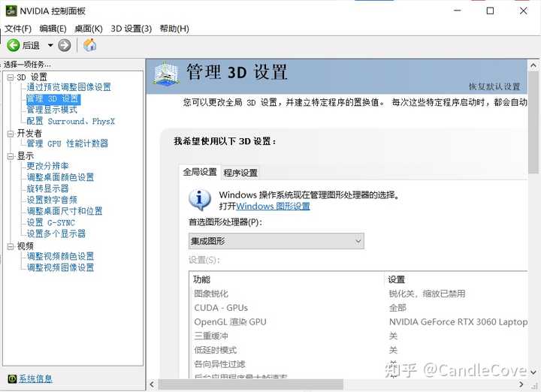The image size is (541, 392).
Task: Minimize the NVIDIA 控制面板 window
Action: (458, 11)
